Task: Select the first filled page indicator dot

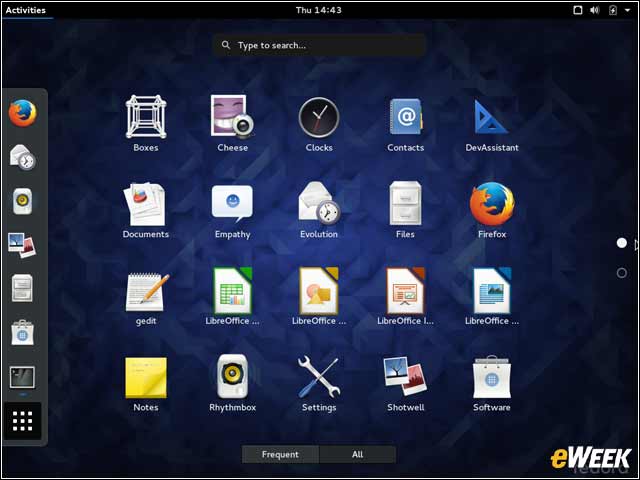Action: (622, 243)
